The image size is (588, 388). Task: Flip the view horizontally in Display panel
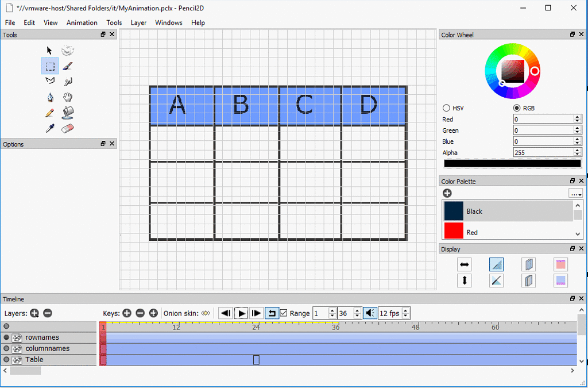click(x=464, y=264)
